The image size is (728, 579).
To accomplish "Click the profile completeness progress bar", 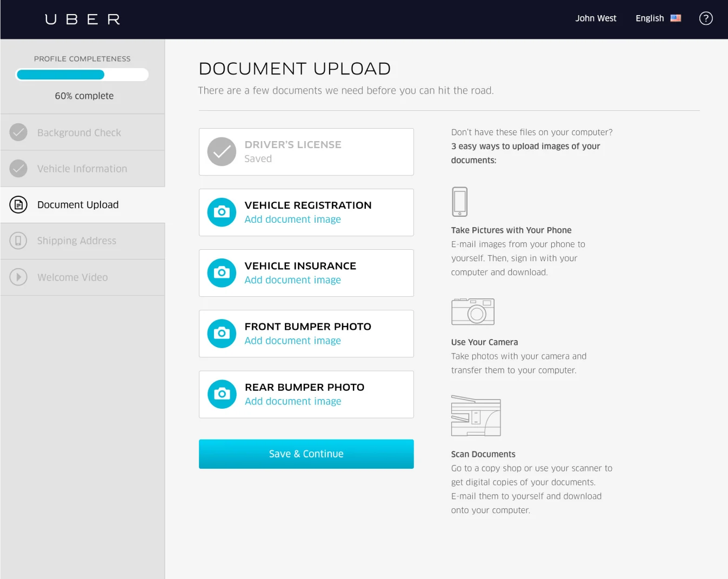I will [83, 75].
